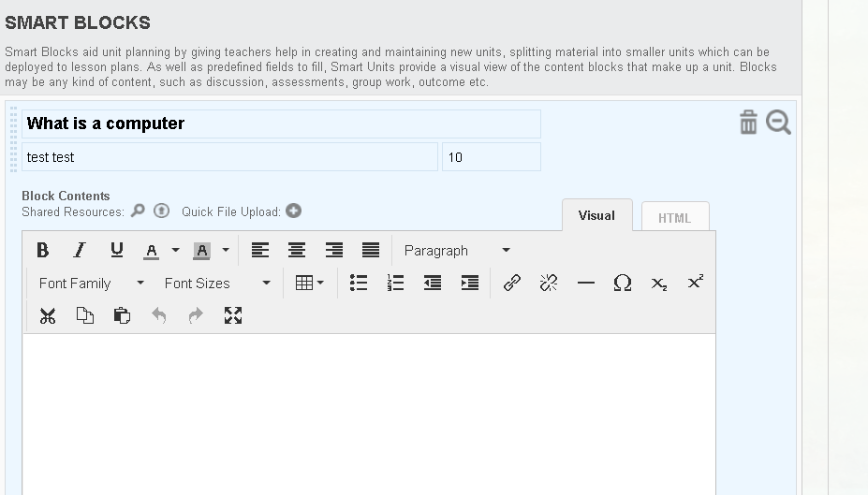Screen dimensions: 868x495
Task: Decrease the indent
Action: pyautogui.click(x=433, y=284)
